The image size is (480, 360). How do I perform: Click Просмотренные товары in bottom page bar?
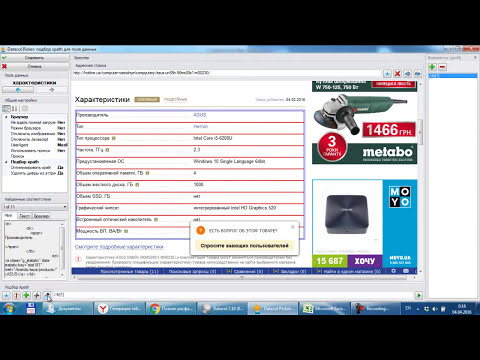tap(129, 271)
